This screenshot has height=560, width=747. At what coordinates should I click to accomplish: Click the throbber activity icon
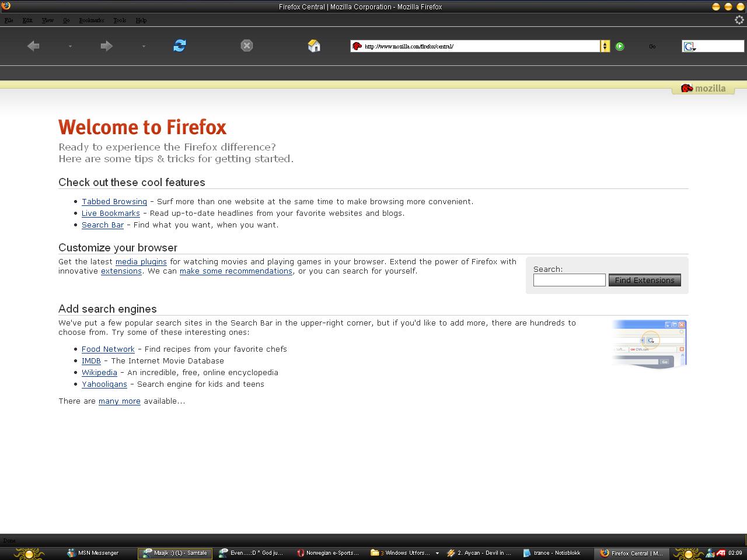[739, 20]
